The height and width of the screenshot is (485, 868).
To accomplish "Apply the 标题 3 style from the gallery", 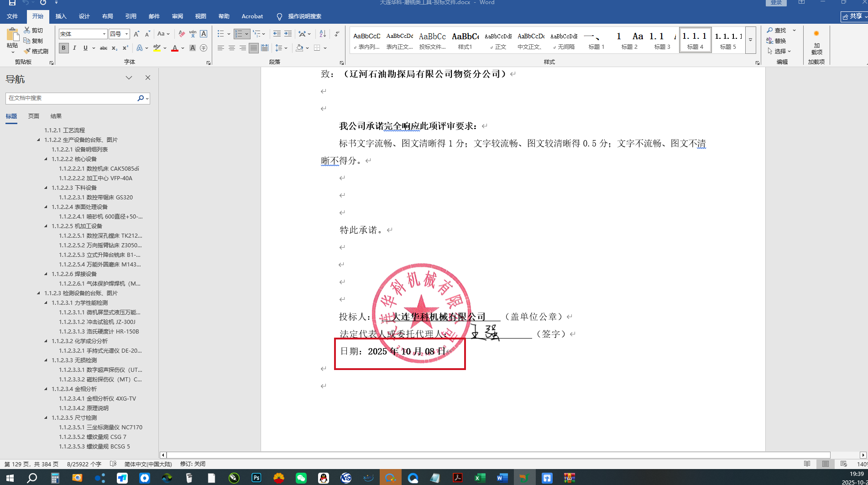I will [x=662, y=40].
